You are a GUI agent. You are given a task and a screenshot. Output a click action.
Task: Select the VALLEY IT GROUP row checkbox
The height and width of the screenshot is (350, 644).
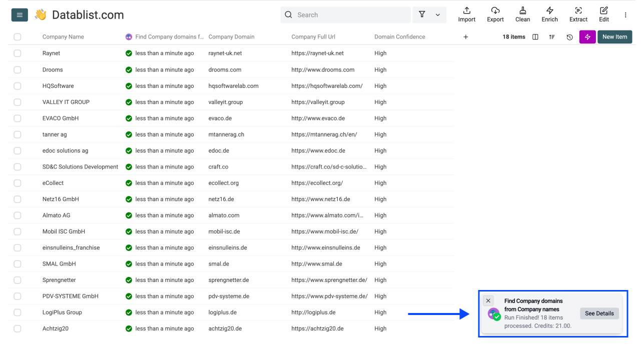(18, 102)
